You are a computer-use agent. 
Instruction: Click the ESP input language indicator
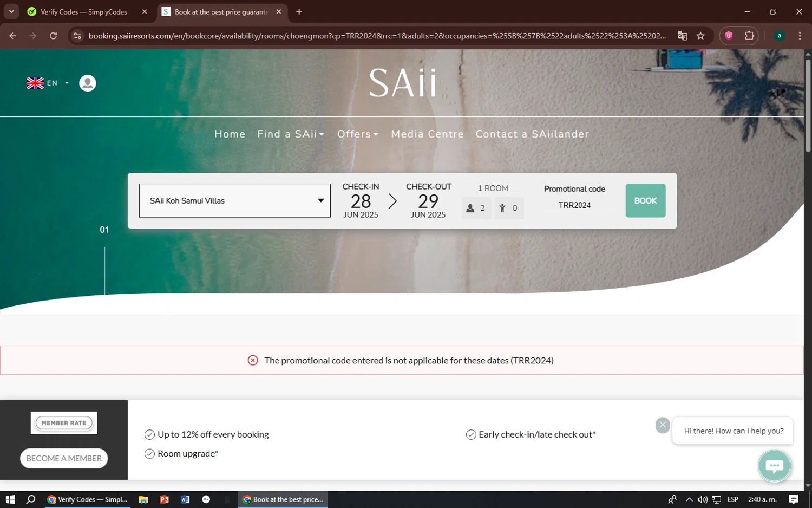pos(733,499)
